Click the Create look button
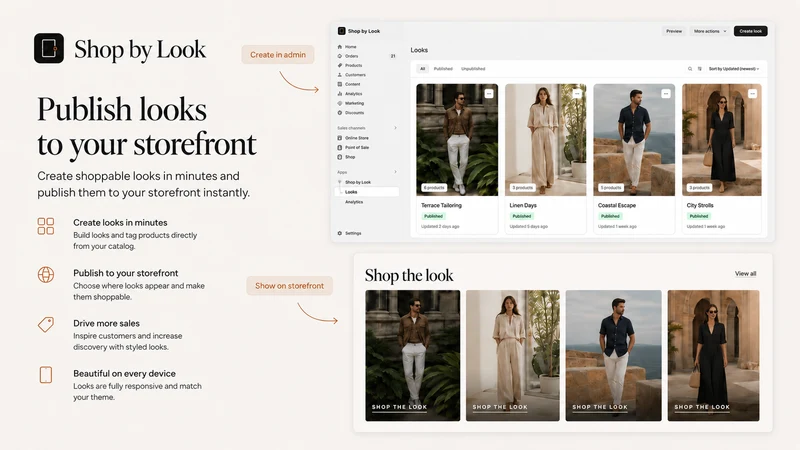800x450 pixels. 751,31
